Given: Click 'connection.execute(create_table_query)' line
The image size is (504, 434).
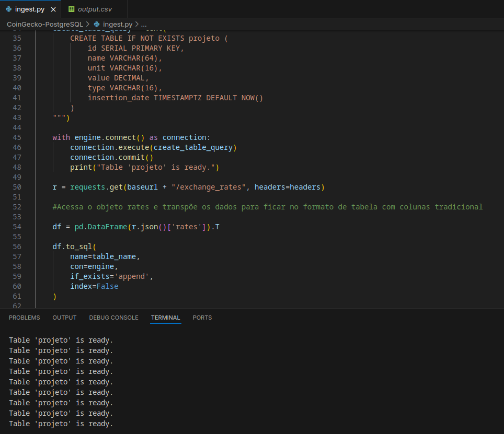Looking at the screenshot, I should [x=153, y=147].
